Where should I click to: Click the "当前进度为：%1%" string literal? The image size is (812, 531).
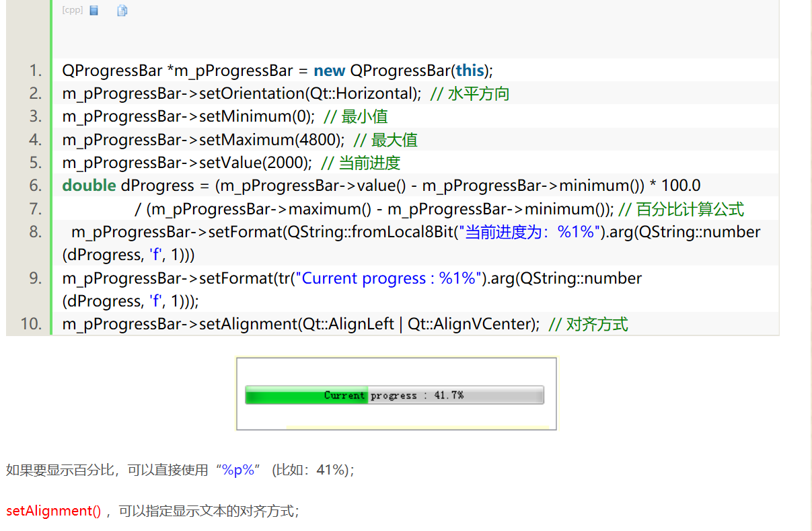(x=529, y=232)
